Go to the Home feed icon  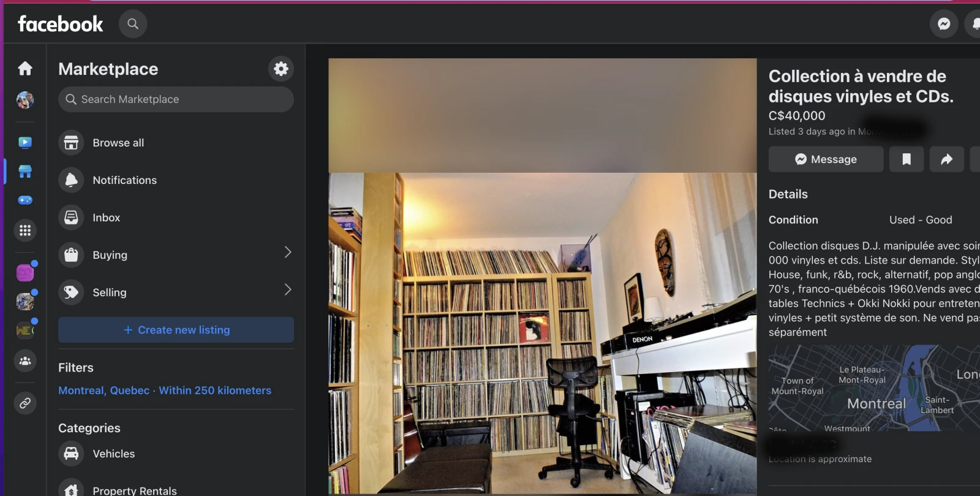(x=25, y=68)
